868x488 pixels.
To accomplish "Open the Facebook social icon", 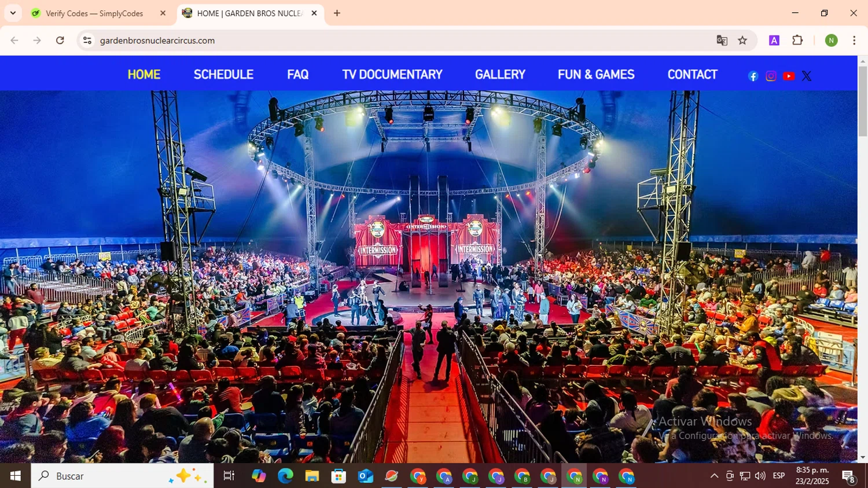I will (x=753, y=76).
